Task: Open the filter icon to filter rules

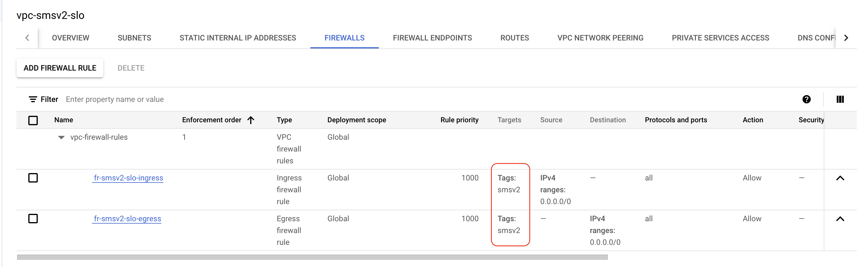Action: [x=33, y=99]
